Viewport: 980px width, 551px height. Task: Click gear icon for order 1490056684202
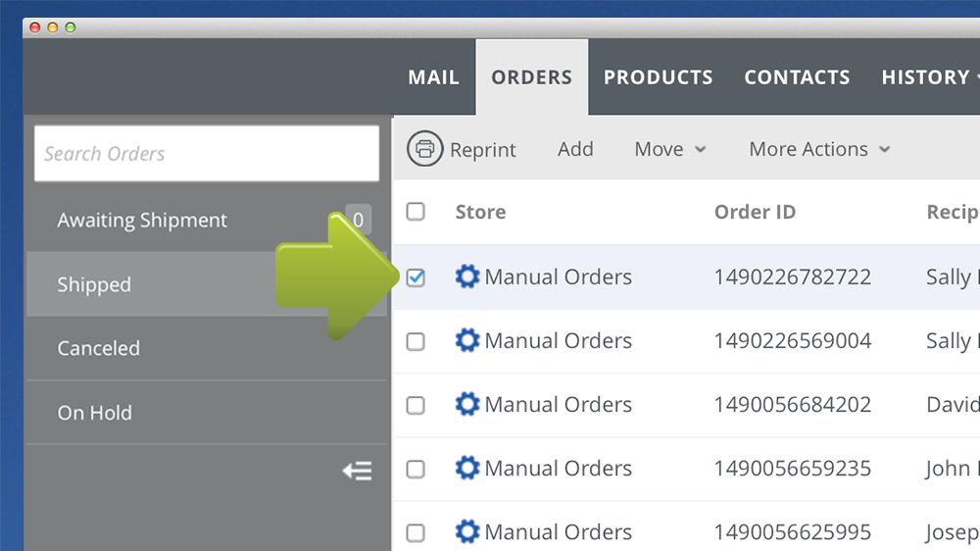467,405
